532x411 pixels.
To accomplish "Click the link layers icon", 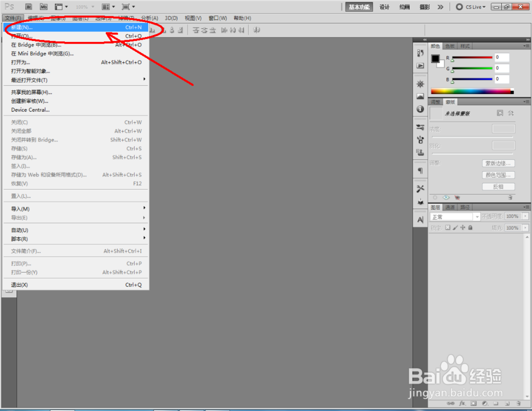I will (x=451, y=404).
